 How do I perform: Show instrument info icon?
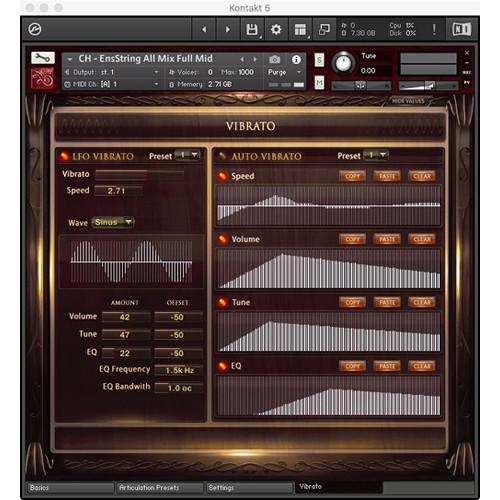pyautogui.click(x=296, y=60)
